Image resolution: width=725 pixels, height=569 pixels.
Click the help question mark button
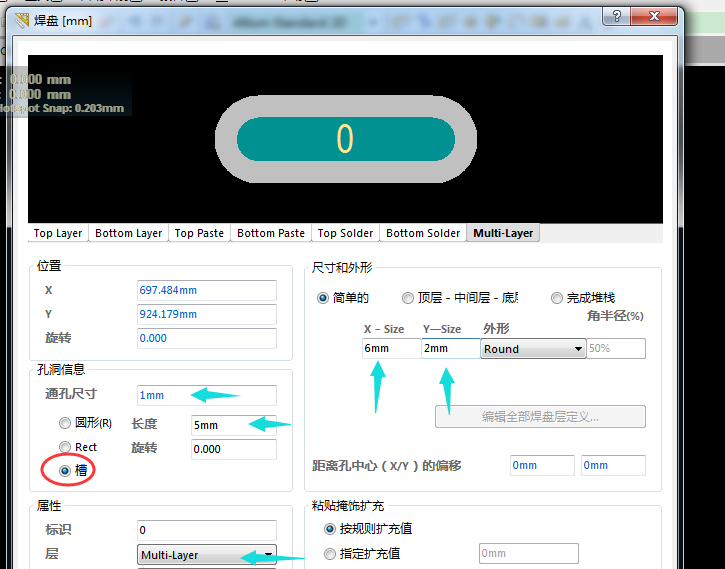click(x=616, y=17)
